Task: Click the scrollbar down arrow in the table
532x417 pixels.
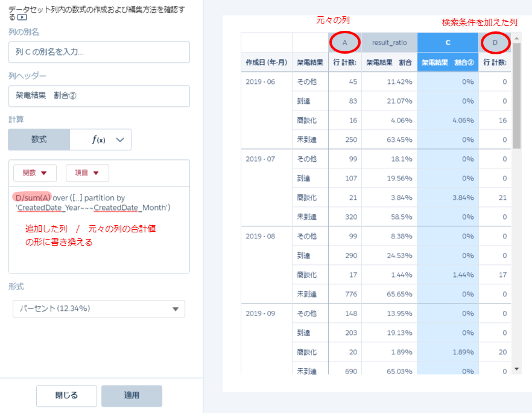Action: (516, 369)
